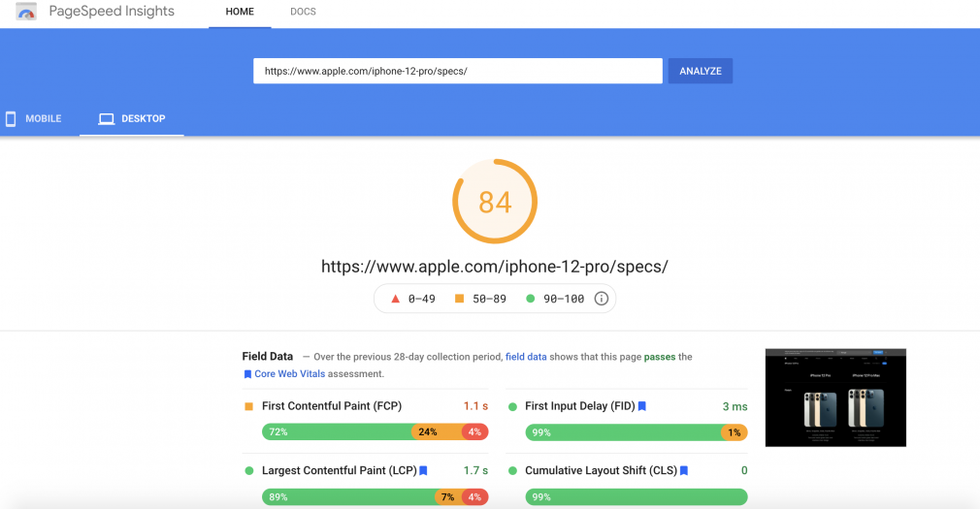Click the bookmark icon before Core Web Vitals
The width and height of the screenshot is (980, 509).
click(247, 374)
